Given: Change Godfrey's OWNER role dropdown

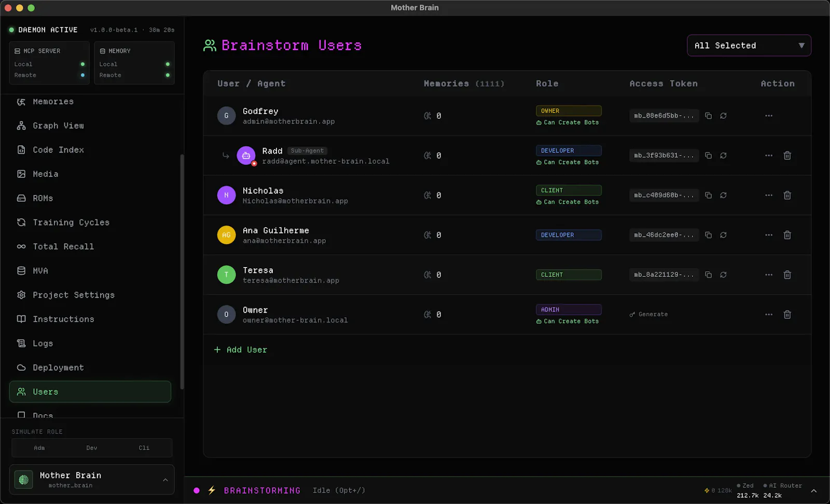Looking at the screenshot, I should 569,110.
